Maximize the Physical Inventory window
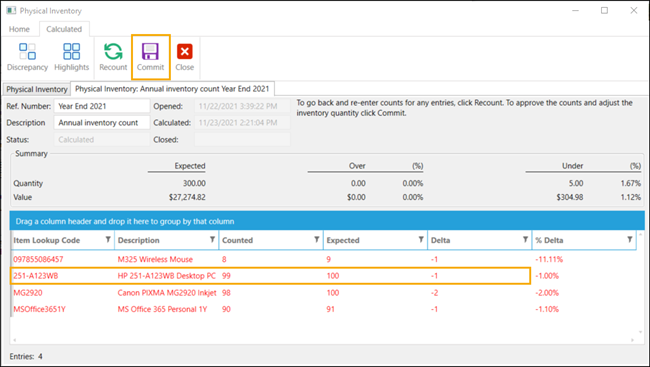This screenshot has height=367, width=650. click(x=604, y=10)
